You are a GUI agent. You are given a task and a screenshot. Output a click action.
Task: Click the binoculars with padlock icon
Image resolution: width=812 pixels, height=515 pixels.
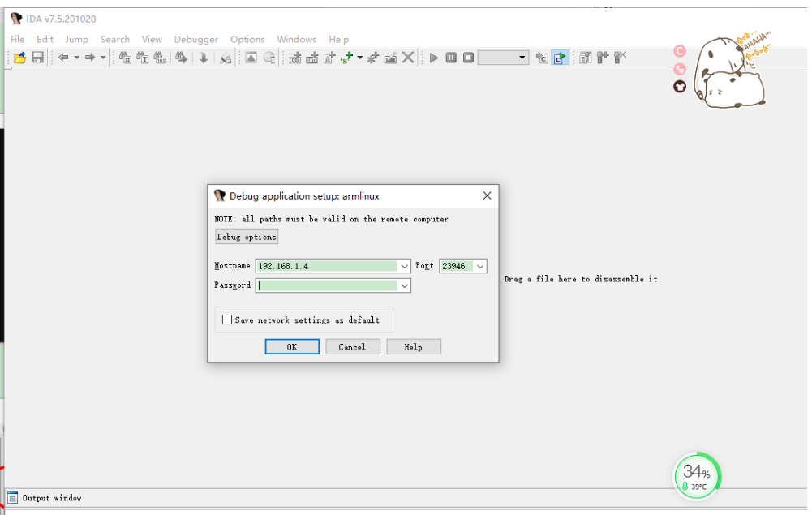point(226,58)
